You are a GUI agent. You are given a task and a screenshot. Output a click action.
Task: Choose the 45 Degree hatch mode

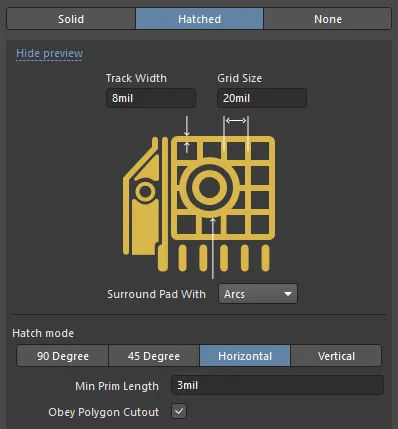click(154, 356)
